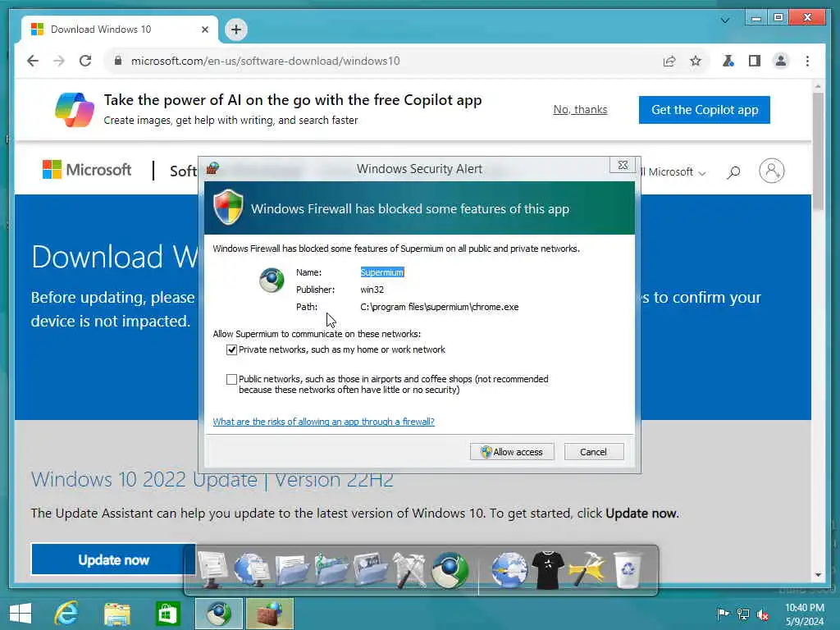Screen dimensions: 840x630
Task: Click the Allow access button
Action: click(512, 452)
